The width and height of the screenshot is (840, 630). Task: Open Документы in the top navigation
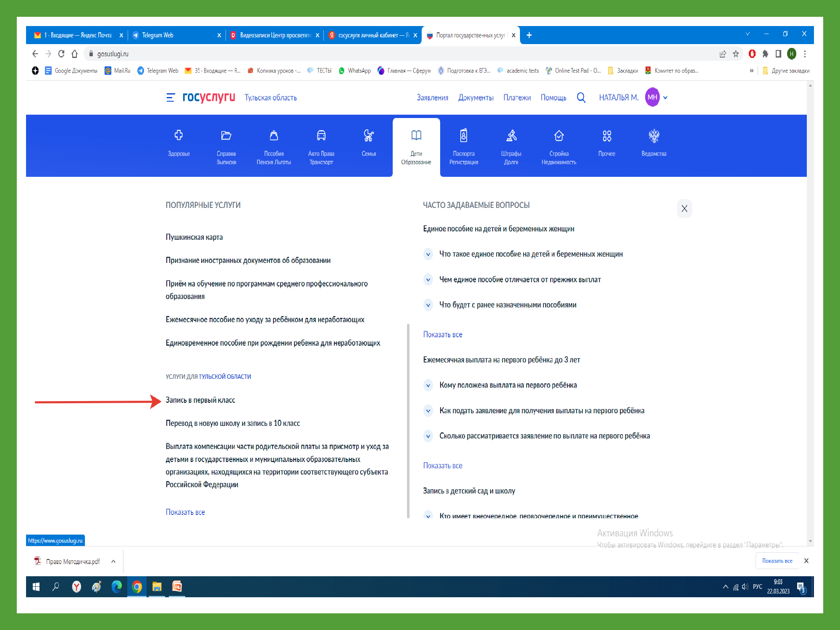476,97
